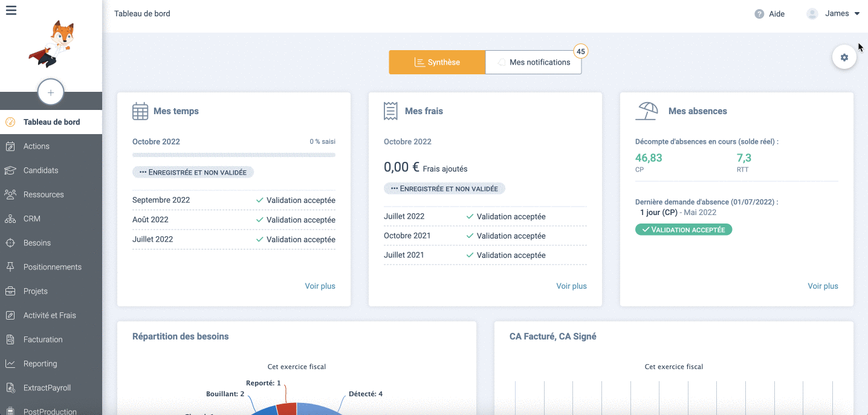The image size is (868, 415).
Task: Click the Candidats graduation cap icon
Action: [10, 170]
